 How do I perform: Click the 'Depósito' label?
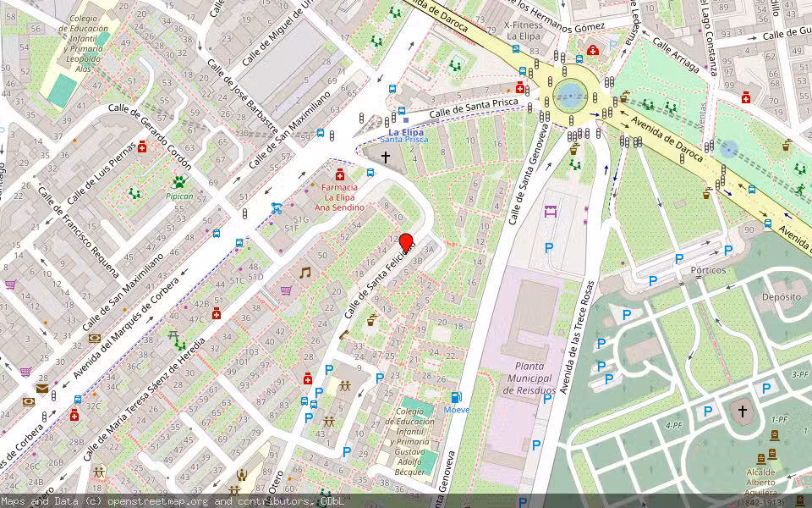click(x=782, y=297)
